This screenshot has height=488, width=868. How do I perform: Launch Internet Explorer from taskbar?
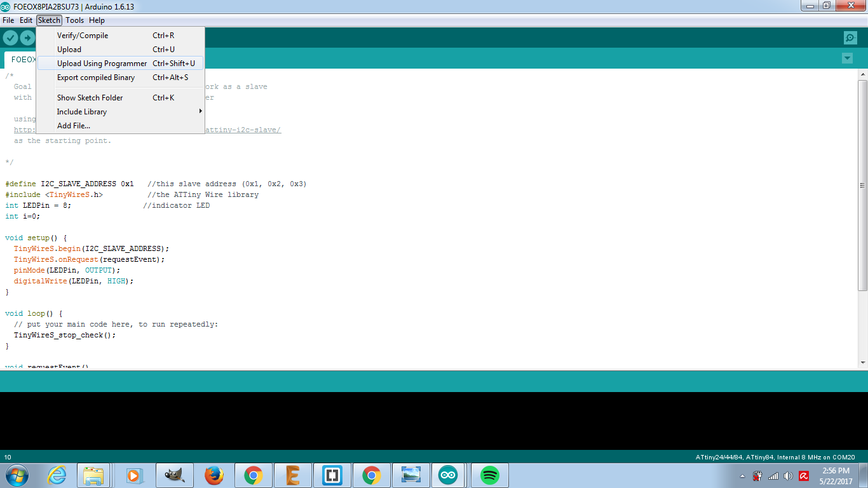[x=57, y=475]
